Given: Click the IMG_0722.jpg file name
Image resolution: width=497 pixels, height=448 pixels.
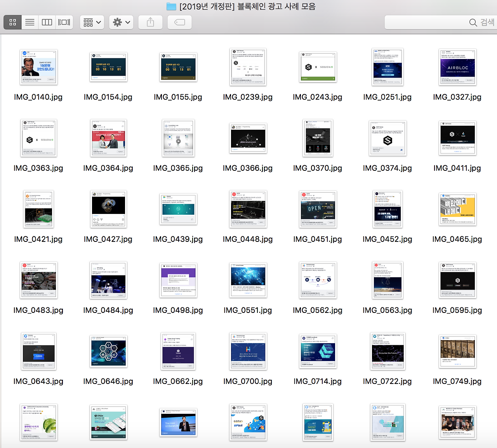Looking at the screenshot, I should click(x=388, y=381).
